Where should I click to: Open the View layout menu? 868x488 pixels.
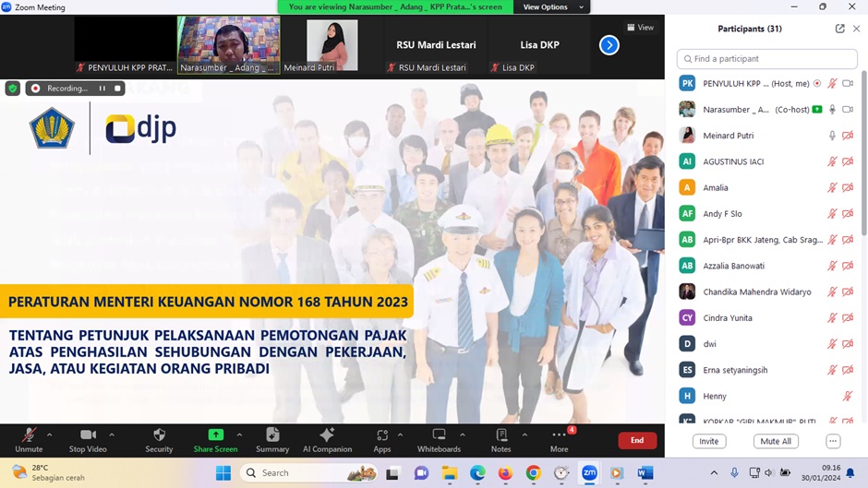click(x=640, y=28)
